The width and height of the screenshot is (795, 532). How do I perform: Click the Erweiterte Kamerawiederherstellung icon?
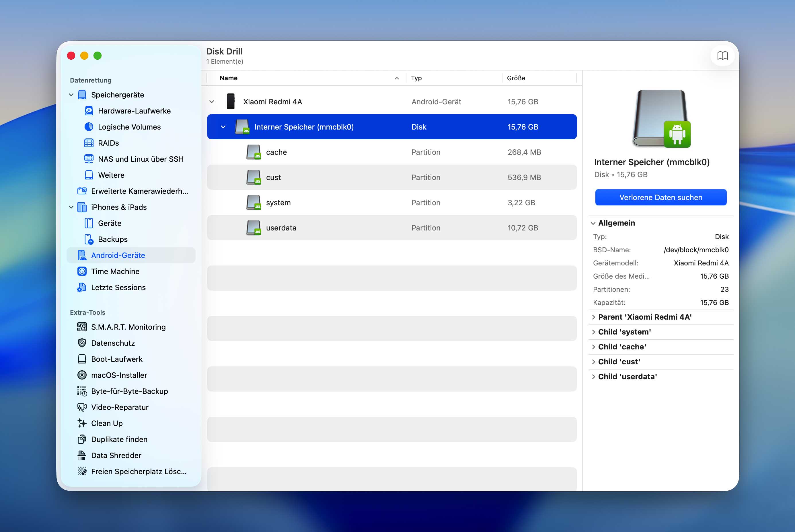pyautogui.click(x=82, y=191)
